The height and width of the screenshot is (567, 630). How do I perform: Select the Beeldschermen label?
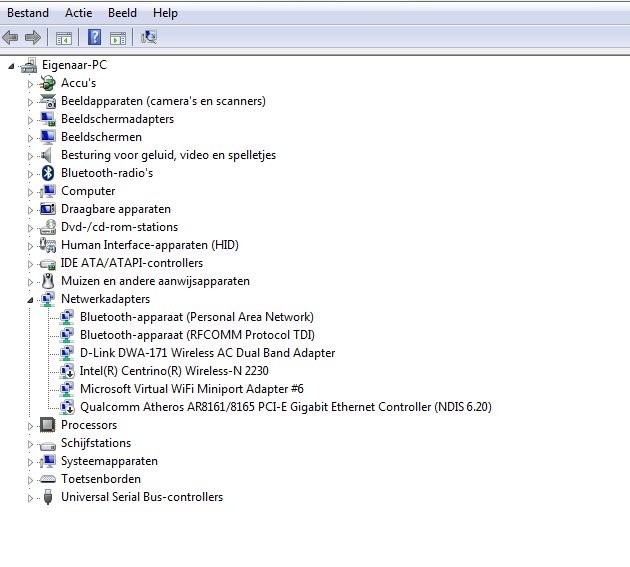[101, 137]
